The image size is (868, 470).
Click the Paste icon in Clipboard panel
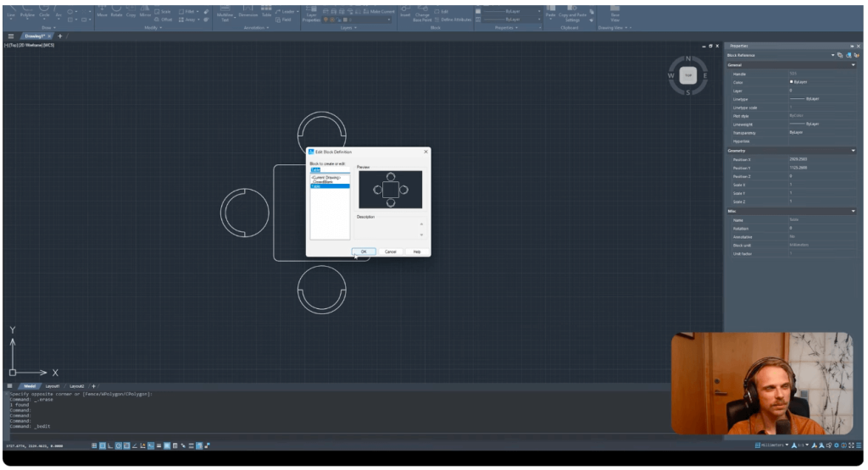pos(551,14)
